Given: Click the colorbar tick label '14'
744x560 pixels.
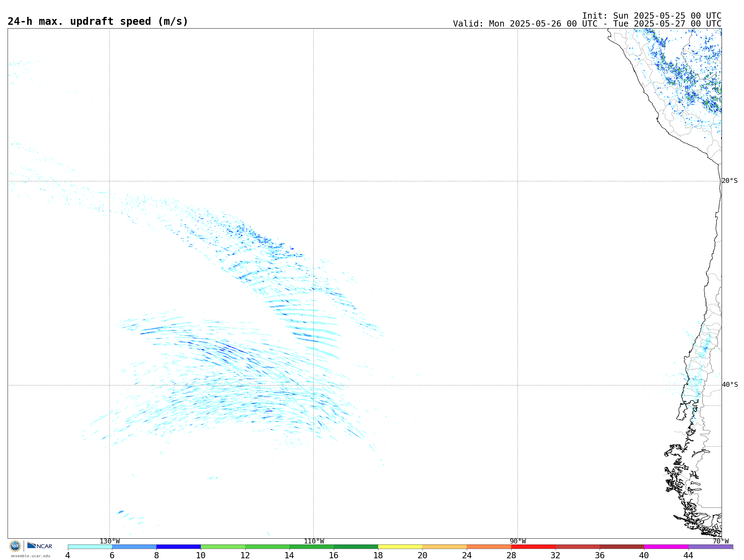Looking at the screenshot, I should tap(289, 555).
